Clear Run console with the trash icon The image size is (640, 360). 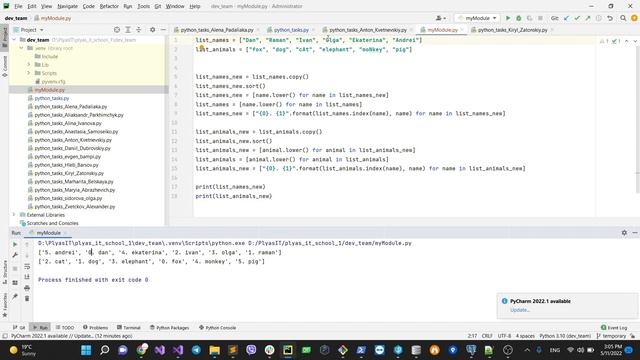(27, 299)
